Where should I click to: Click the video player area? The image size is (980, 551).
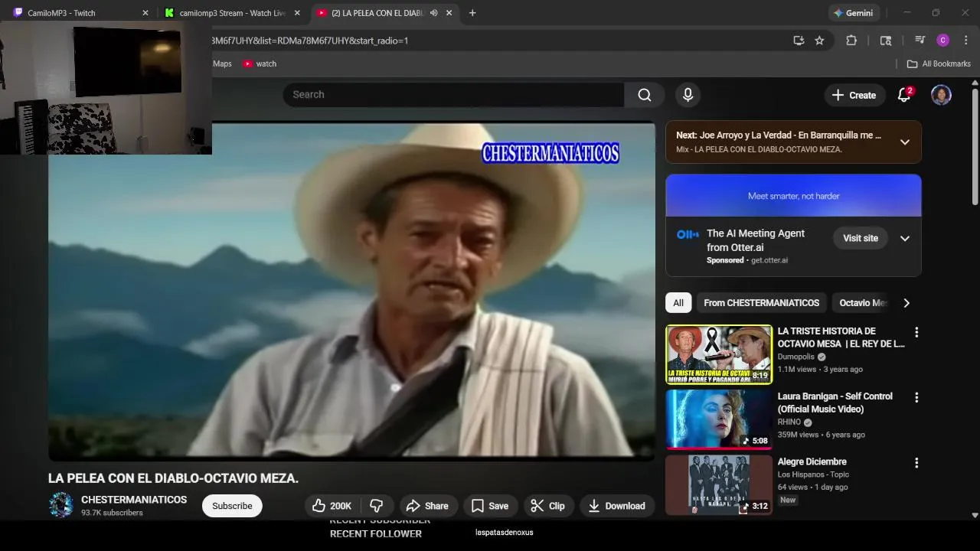pos(352,291)
